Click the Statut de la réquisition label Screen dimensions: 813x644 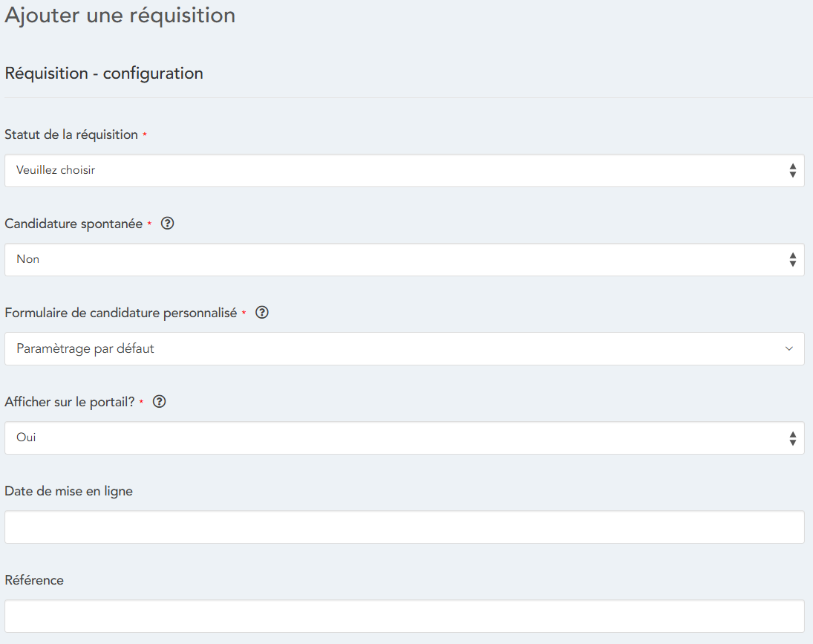71,135
